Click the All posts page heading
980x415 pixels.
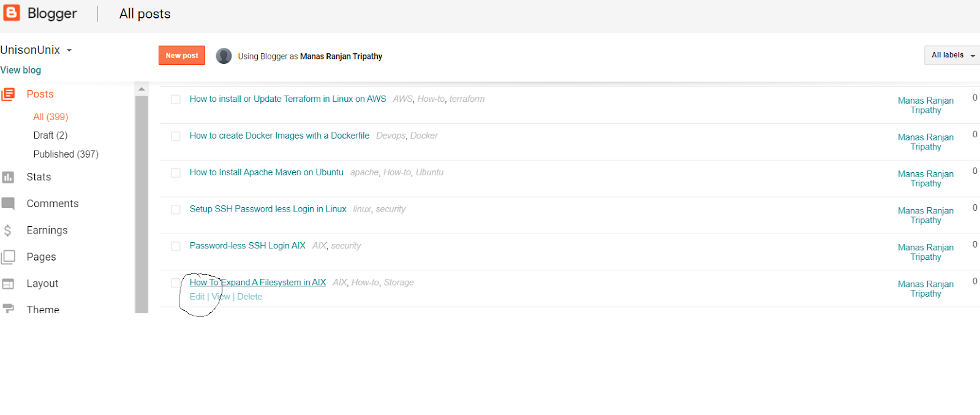[x=145, y=14]
